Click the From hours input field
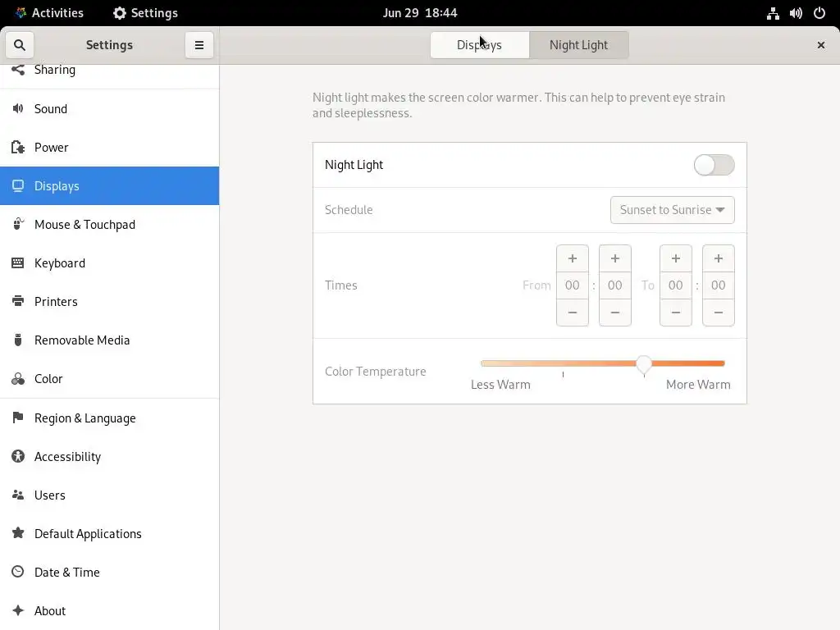Viewport: 840px width, 630px height. (572, 285)
